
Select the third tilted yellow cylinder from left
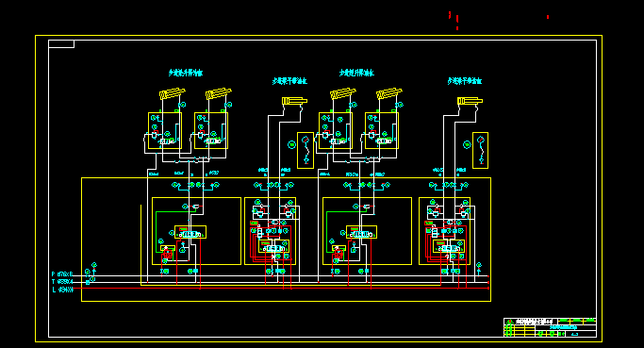(343, 93)
